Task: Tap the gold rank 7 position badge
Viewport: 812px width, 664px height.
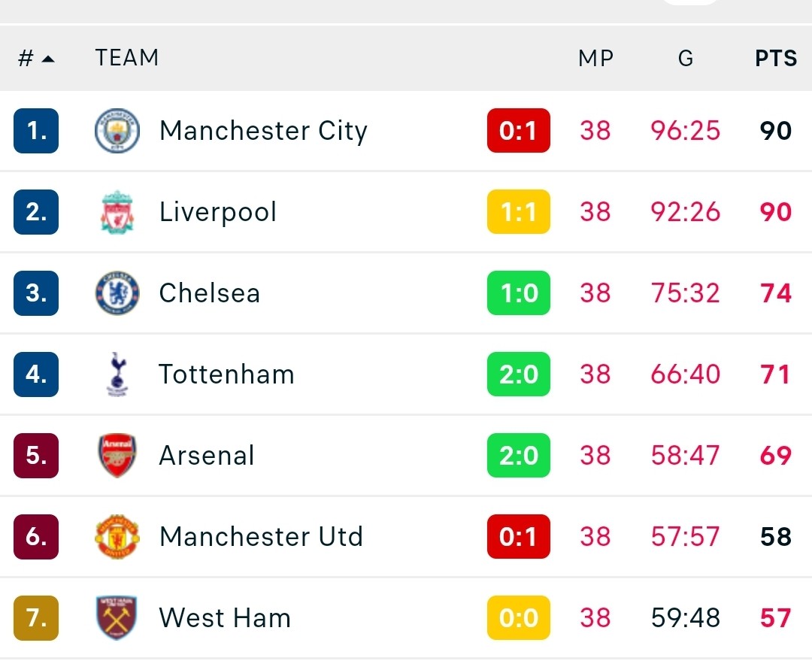Action: (36, 618)
